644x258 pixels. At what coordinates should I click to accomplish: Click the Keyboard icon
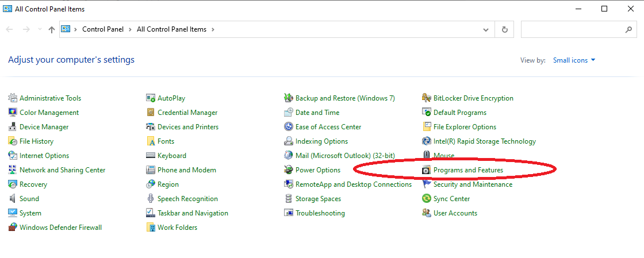pos(150,156)
